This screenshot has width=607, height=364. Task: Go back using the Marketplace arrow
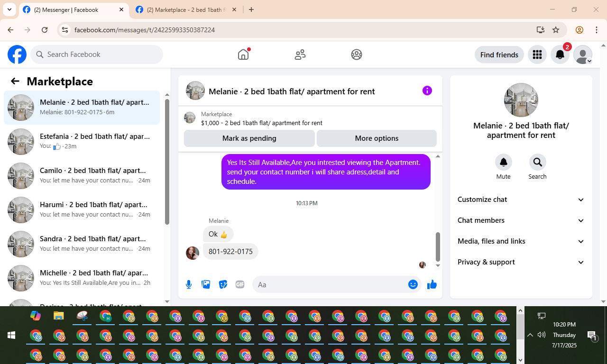pos(15,81)
